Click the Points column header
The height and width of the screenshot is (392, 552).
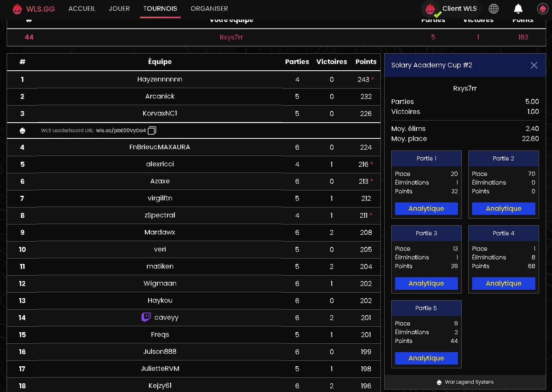(366, 62)
